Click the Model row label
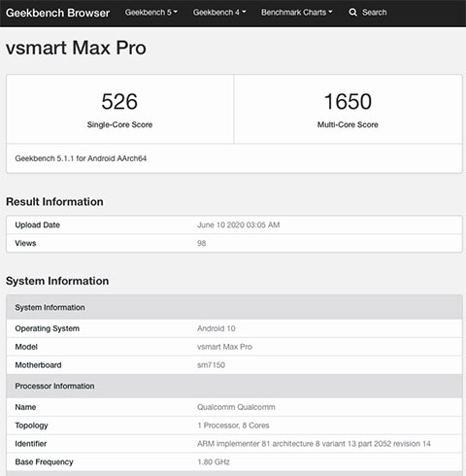This screenshot has width=466, height=476. click(x=26, y=347)
